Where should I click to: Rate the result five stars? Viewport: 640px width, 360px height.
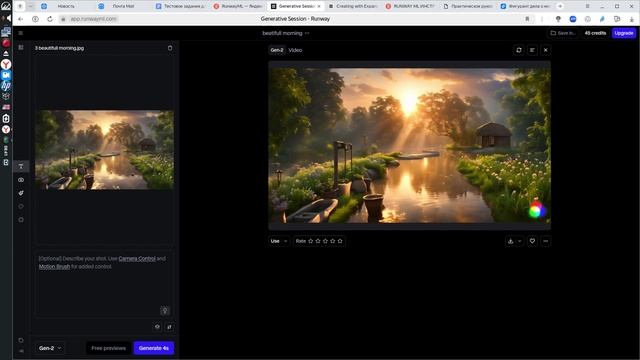(x=340, y=241)
